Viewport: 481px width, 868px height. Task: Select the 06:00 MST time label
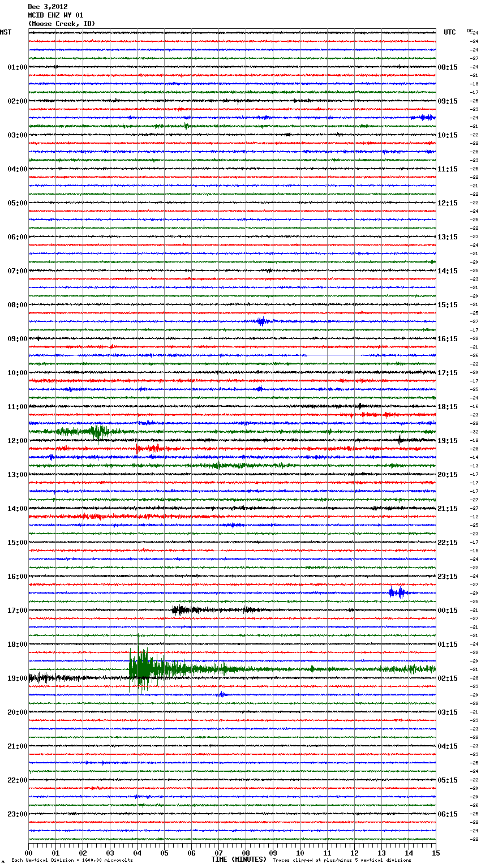[17, 237]
